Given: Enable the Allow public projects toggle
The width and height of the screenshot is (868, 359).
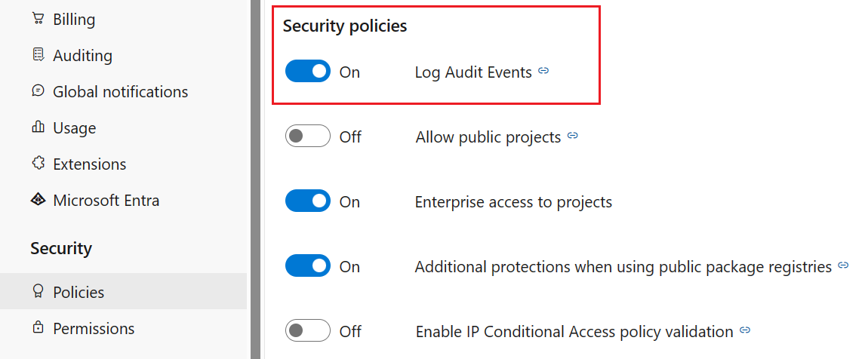Looking at the screenshot, I should click(308, 137).
